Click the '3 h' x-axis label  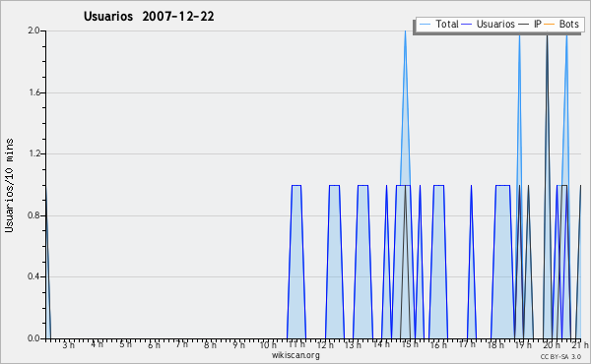[x=69, y=345]
